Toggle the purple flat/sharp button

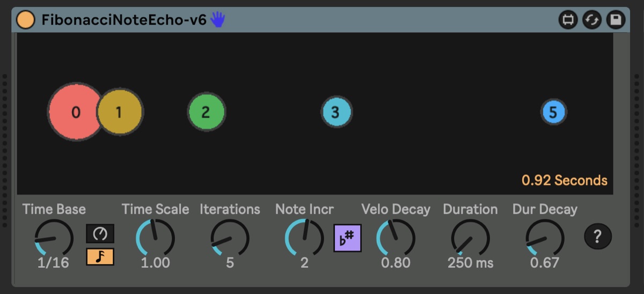click(348, 238)
